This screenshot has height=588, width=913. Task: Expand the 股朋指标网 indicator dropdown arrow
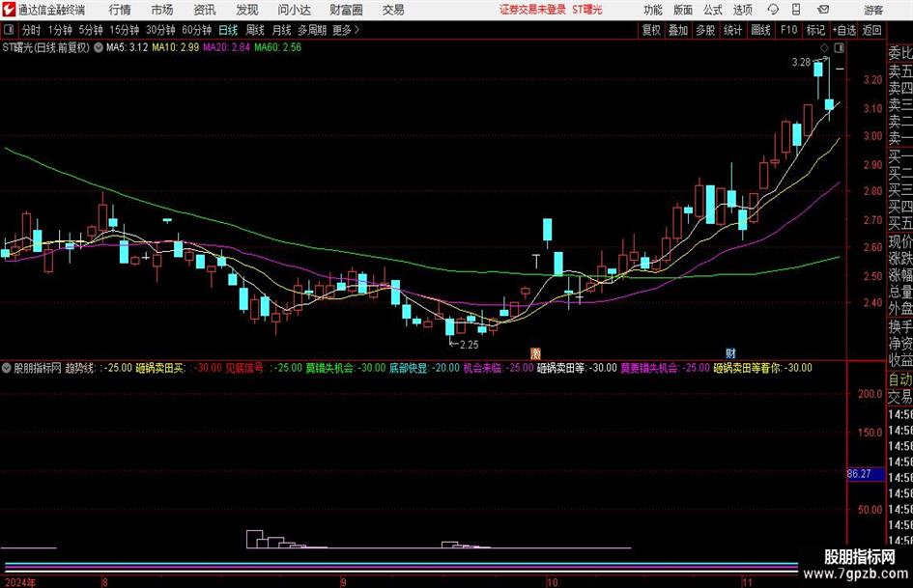[x=7, y=368]
